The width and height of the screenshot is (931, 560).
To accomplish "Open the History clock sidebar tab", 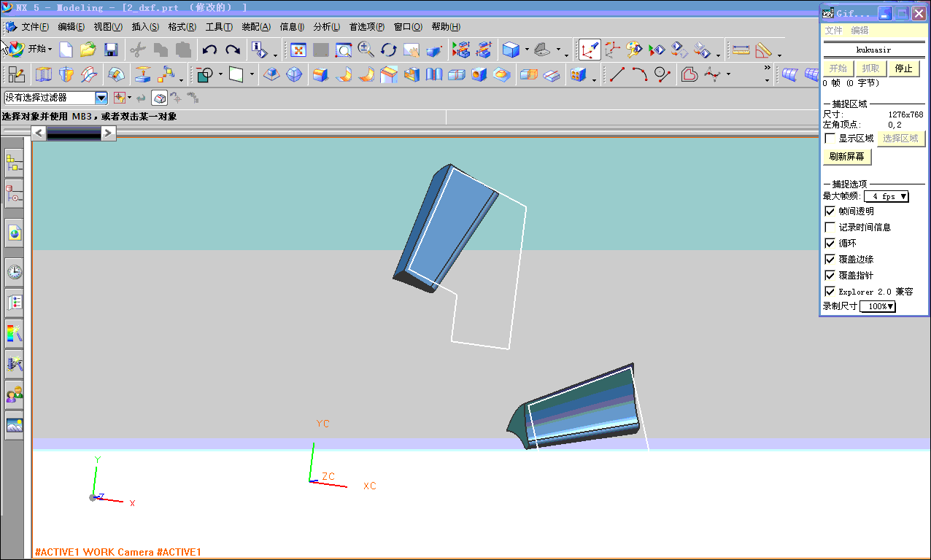I will (15, 273).
